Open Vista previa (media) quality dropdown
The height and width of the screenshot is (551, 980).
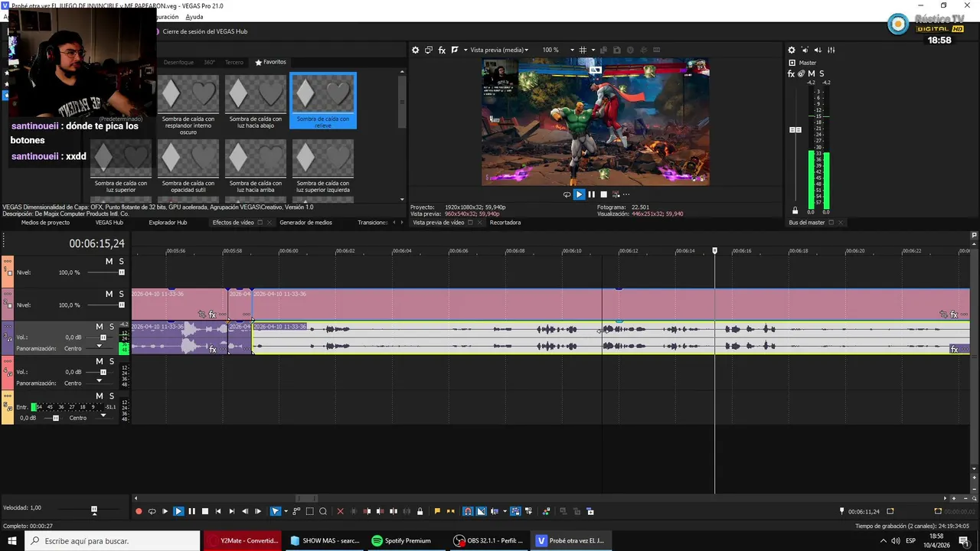(x=499, y=50)
